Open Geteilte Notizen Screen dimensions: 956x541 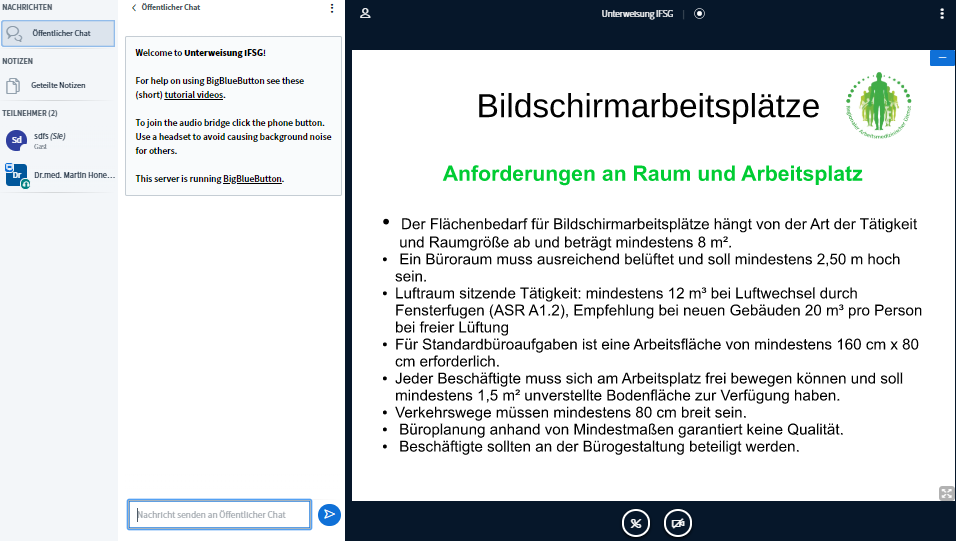[57, 85]
